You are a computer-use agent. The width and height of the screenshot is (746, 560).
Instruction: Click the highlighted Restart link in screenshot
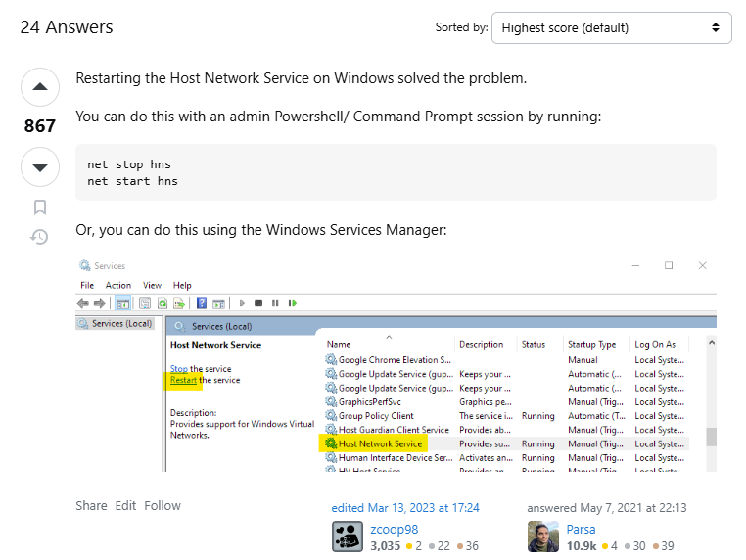point(183,380)
